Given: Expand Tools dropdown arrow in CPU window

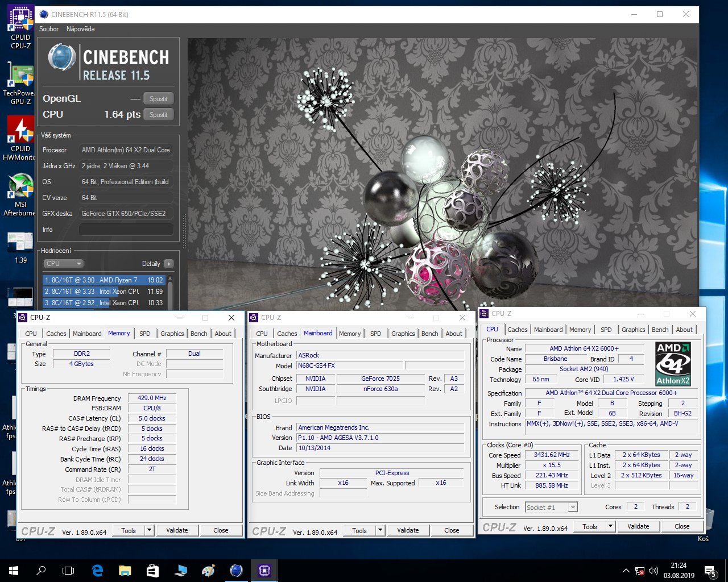Looking at the screenshot, I should [x=611, y=526].
